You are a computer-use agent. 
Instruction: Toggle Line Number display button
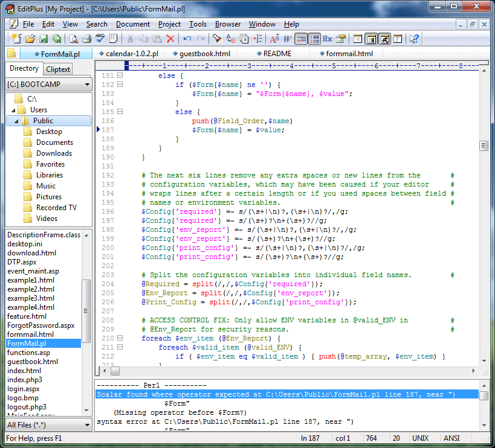coord(314,39)
